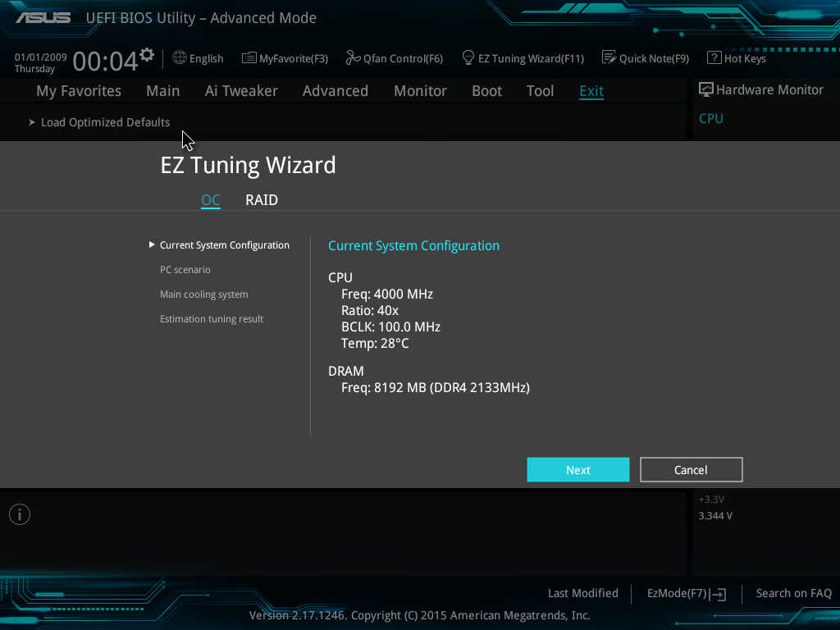Switch to the RAID wizard tab
Screen dimensions: 840x630
[262, 200]
